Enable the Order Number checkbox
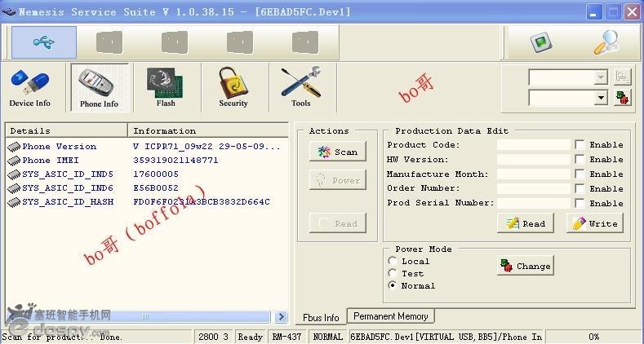The width and height of the screenshot is (644, 344). 580,188
